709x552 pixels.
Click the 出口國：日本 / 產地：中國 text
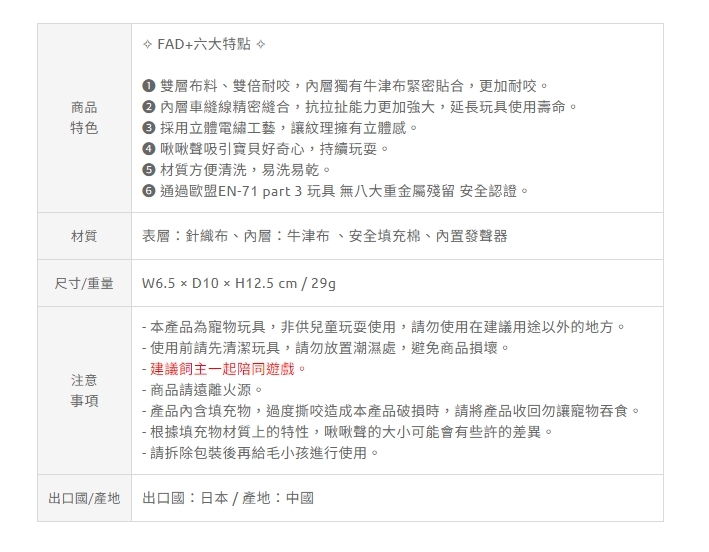[x=229, y=498]
